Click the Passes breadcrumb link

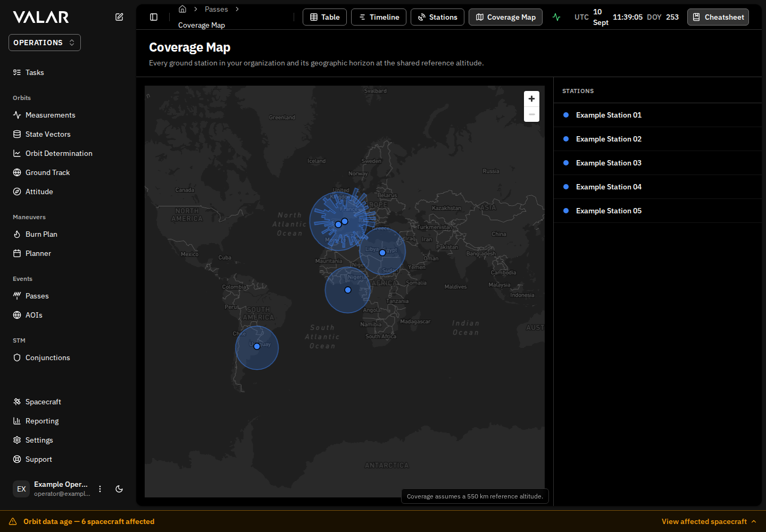216,9
